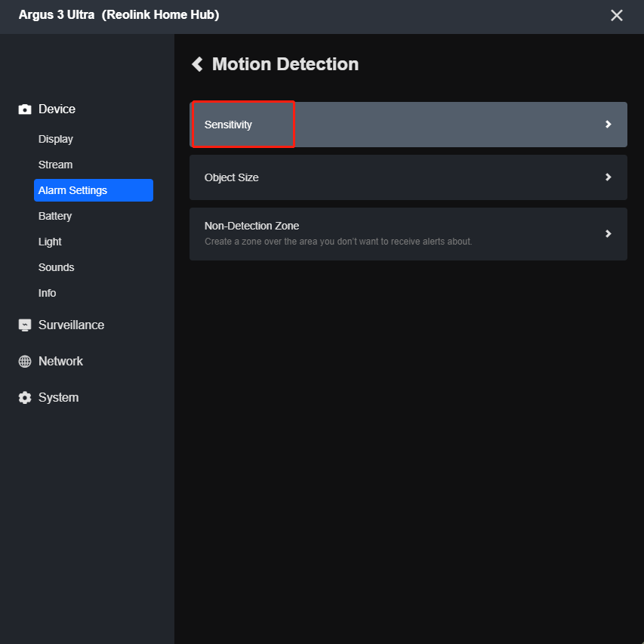Open the Sensitivity setting
This screenshot has height=644, width=644.
point(408,125)
